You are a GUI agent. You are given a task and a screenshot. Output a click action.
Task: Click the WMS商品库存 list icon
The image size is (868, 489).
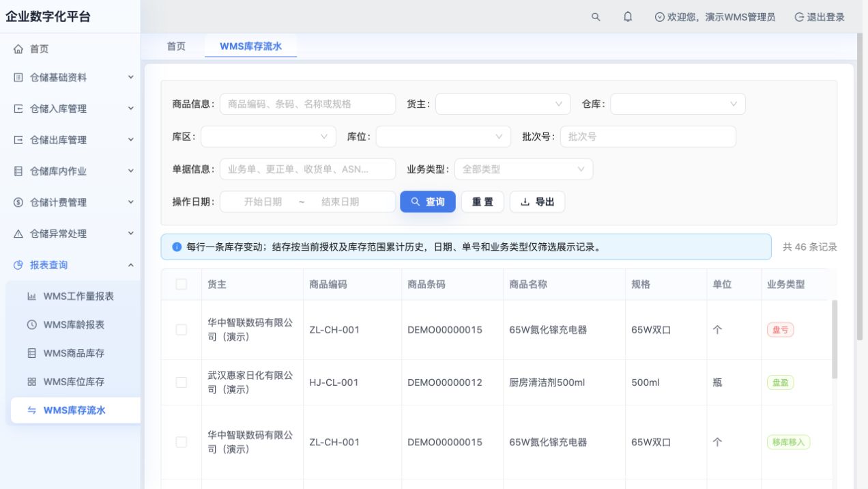tap(31, 353)
